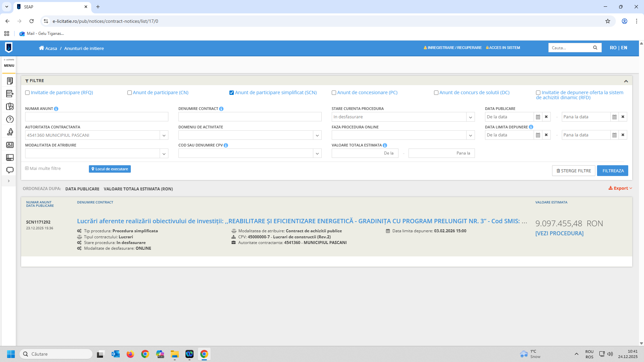Open the chat bubble sidebar icon

[x=10, y=170]
